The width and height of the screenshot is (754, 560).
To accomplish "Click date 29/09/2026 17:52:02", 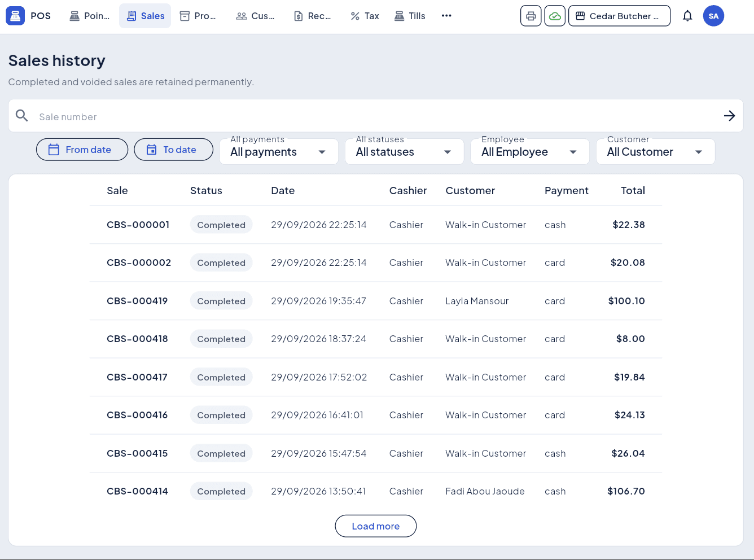I will pos(319,377).
